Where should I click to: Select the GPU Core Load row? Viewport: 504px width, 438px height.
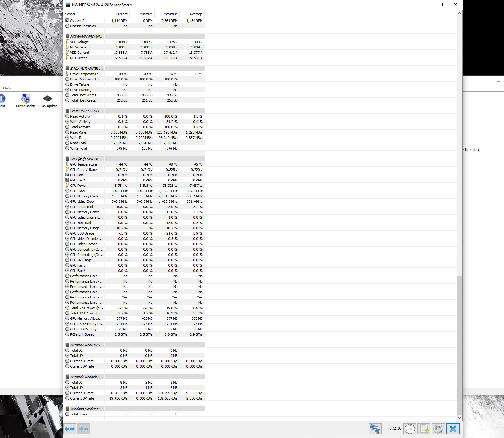pos(135,207)
